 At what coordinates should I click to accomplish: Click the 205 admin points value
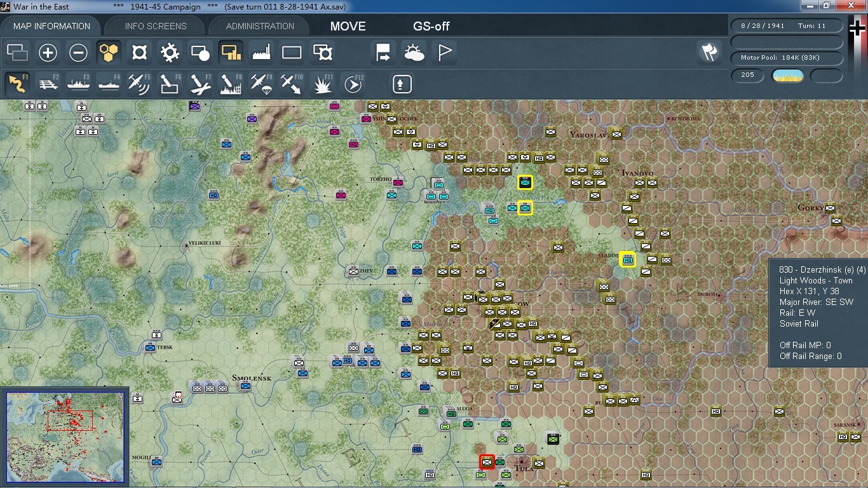coord(747,75)
